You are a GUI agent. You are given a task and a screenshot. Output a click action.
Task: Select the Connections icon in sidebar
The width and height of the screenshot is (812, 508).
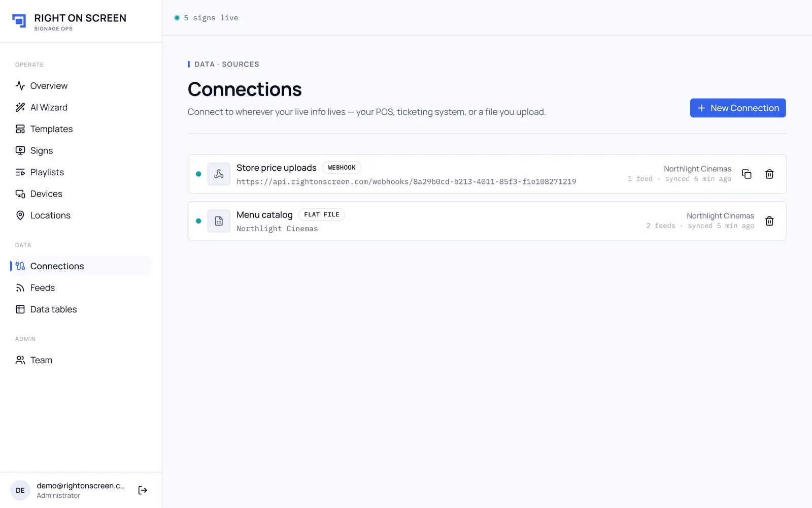(x=20, y=266)
